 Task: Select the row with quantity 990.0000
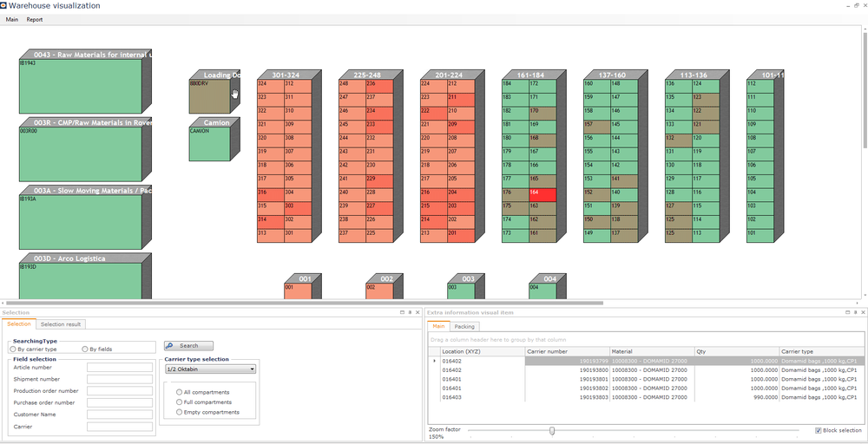coord(647,397)
